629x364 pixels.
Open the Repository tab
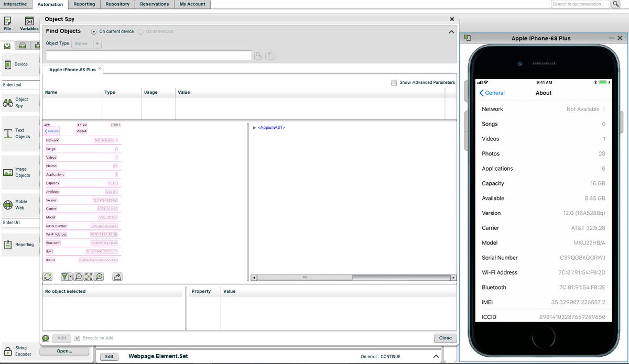click(117, 4)
